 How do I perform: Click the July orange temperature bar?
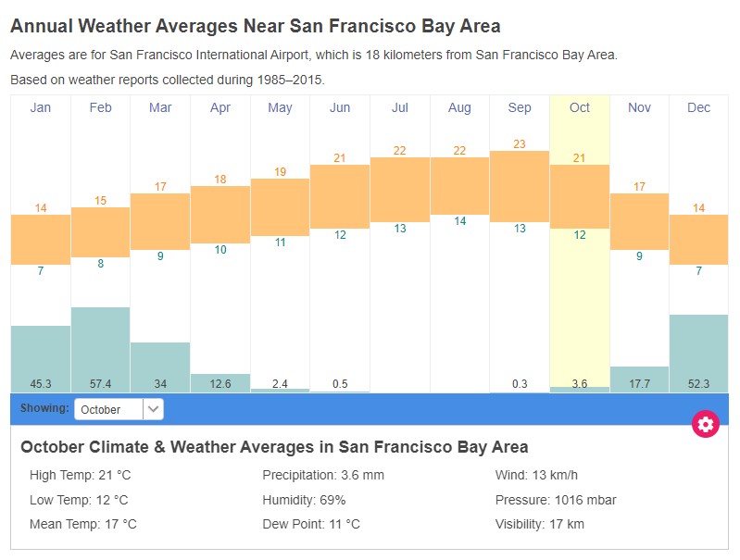point(400,189)
